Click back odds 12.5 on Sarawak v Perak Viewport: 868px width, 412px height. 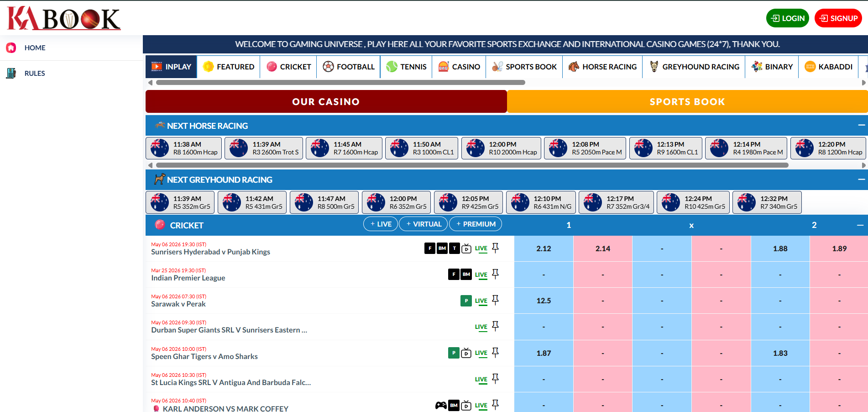click(x=544, y=301)
